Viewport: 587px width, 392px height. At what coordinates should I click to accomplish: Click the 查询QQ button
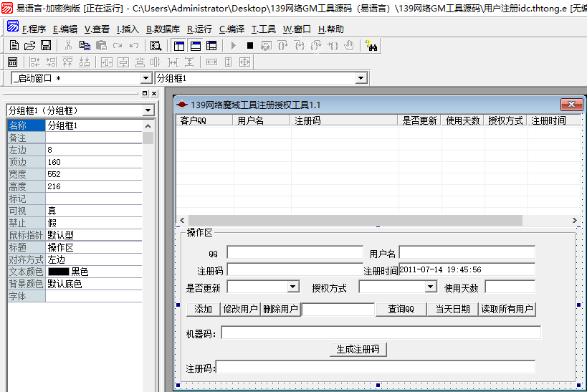(401, 310)
